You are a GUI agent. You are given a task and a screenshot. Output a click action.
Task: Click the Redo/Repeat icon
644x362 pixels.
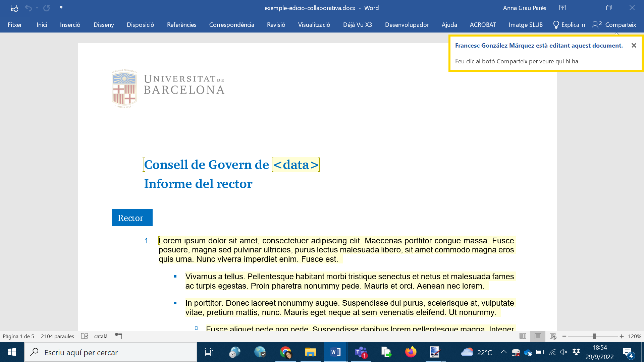(x=47, y=8)
